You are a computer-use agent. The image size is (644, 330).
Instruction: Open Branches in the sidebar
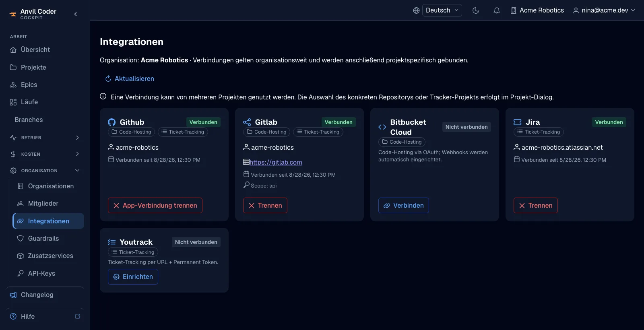[x=45, y=120]
